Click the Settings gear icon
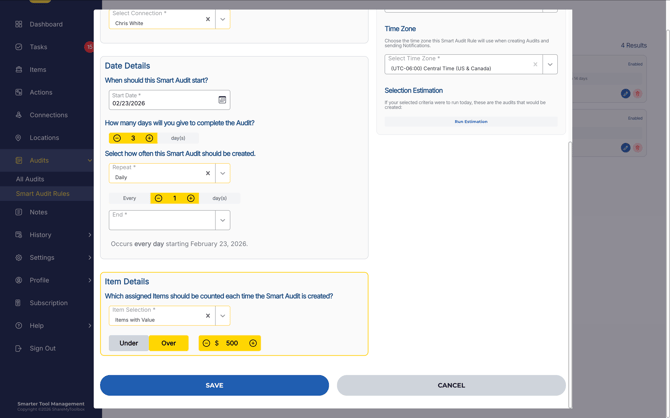This screenshot has height=418, width=670. [x=18, y=257]
